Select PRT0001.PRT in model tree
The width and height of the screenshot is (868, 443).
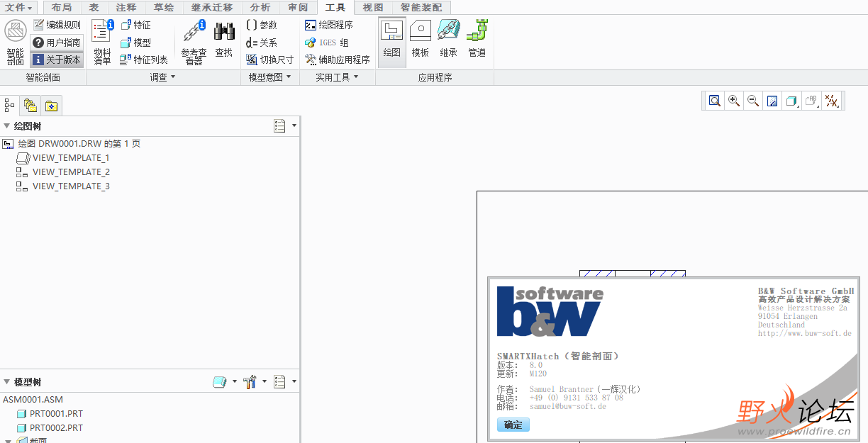(x=49, y=414)
